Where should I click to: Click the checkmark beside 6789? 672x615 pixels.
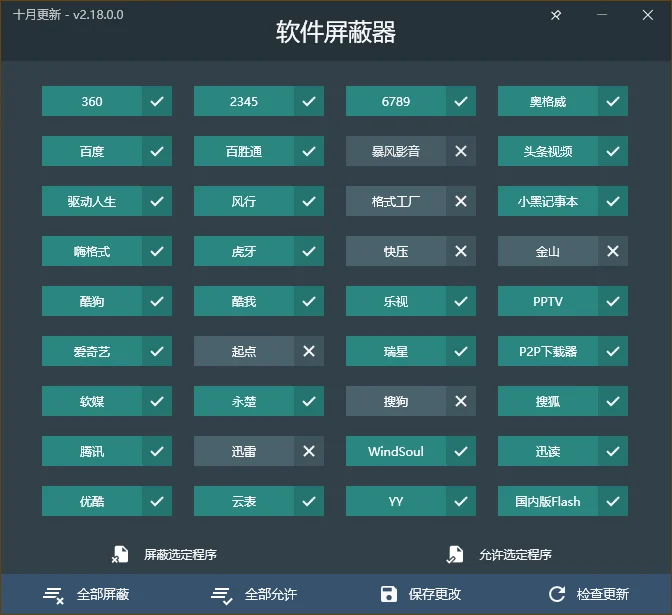pos(461,101)
